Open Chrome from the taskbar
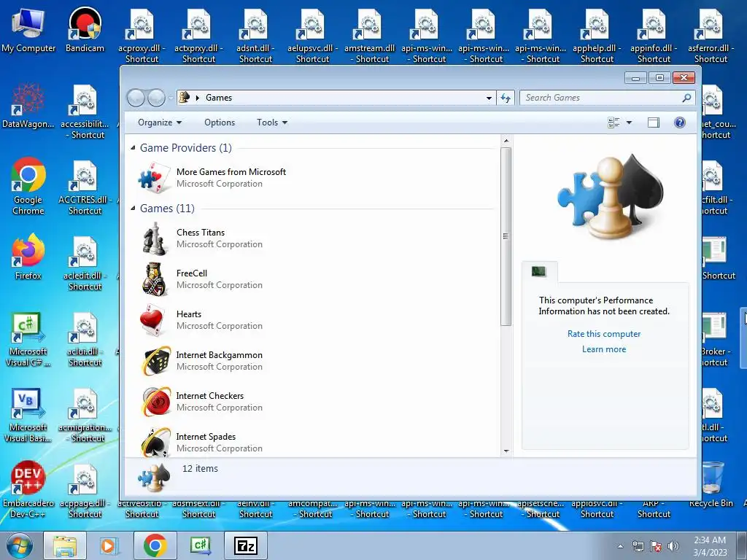Screen dimensions: 747x560 155,545
